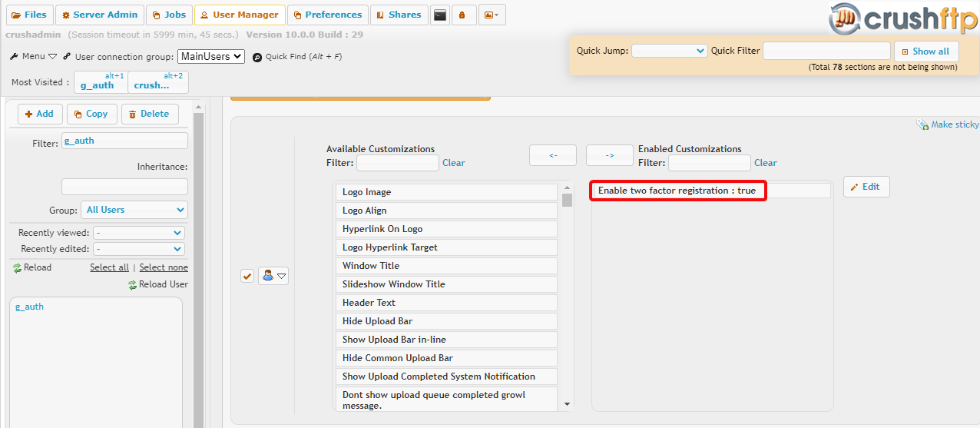Select Logo Hyperlink Target customization
Image resolution: width=980 pixels, height=428 pixels.
(446, 247)
